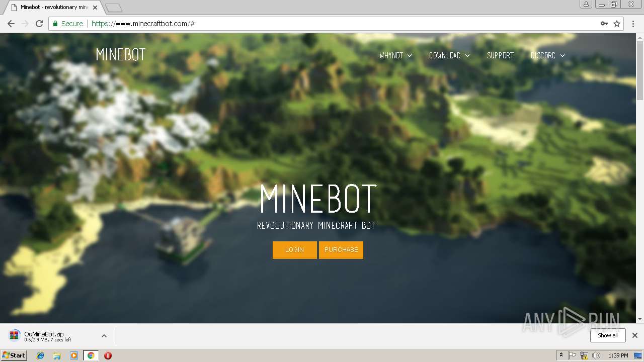Click Show all downloads button
This screenshot has height=362, width=644.
coord(608,335)
